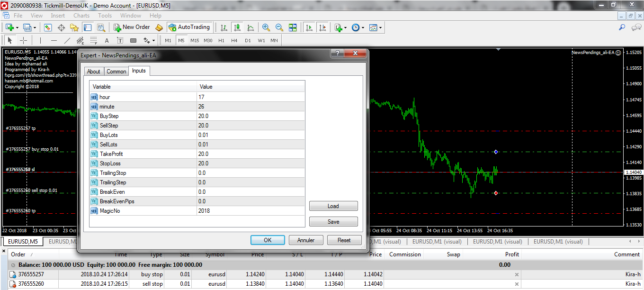Image resolution: width=644 pixels, height=290 pixels.
Task: Select the TakeProfit value field
Action: tap(250, 154)
